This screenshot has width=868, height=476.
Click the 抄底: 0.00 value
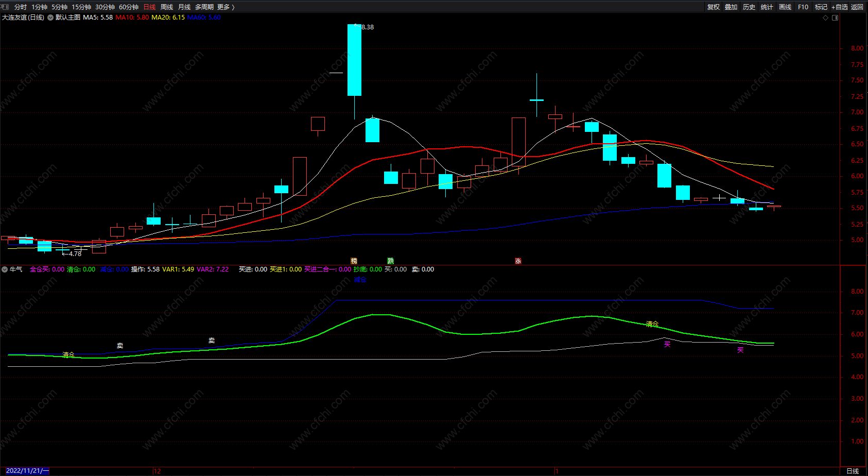point(368,269)
